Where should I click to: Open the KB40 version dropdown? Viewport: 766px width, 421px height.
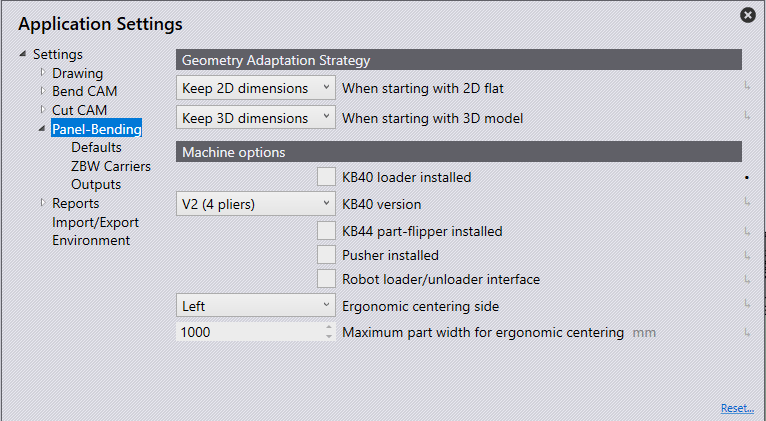click(256, 204)
